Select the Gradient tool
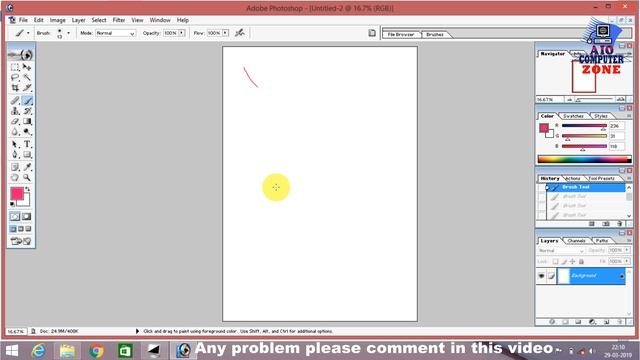 (x=27, y=121)
